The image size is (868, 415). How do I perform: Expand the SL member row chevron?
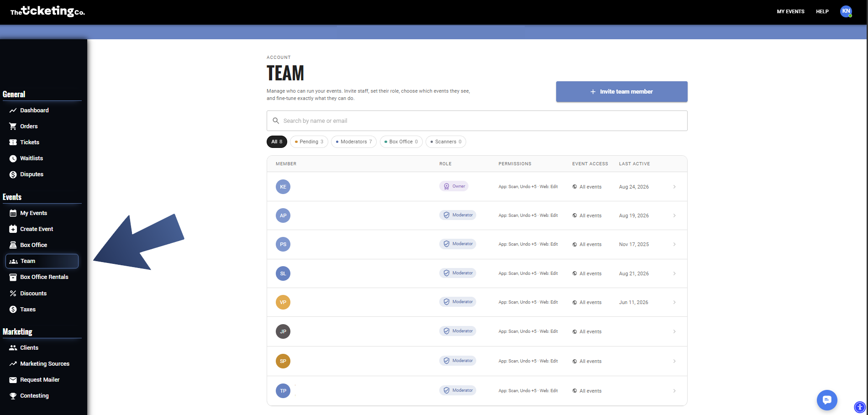(674, 273)
